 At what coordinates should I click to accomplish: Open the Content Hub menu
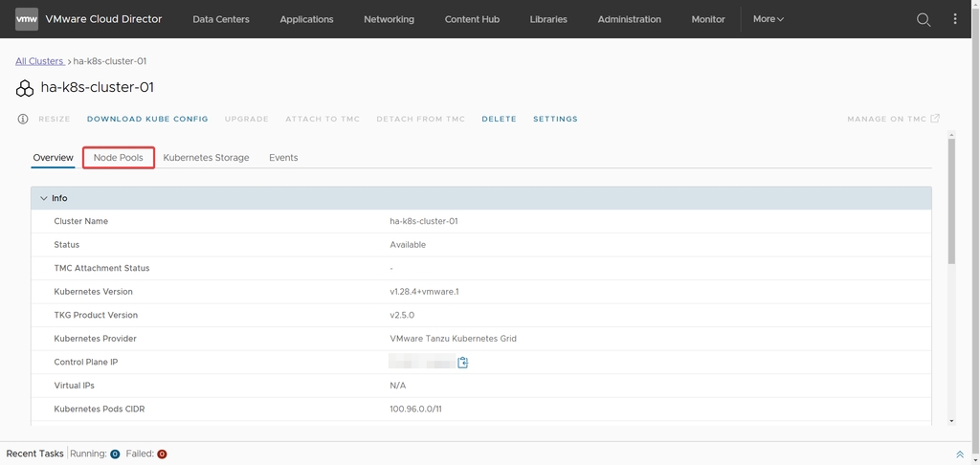click(x=472, y=19)
